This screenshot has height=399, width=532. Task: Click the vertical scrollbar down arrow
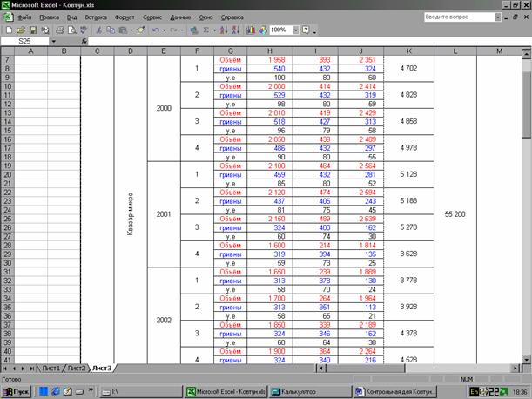(x=527, y=359)
